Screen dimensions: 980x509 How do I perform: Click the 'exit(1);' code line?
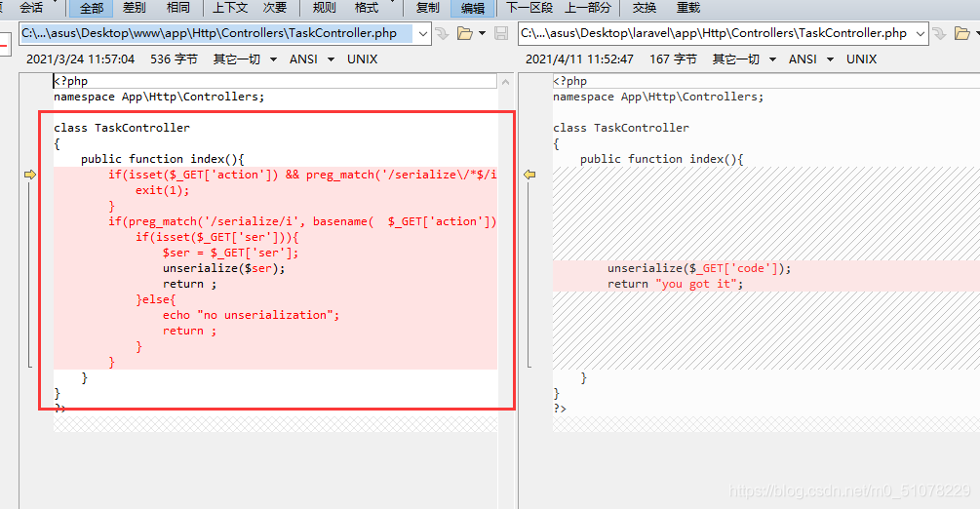click(163, 190)
